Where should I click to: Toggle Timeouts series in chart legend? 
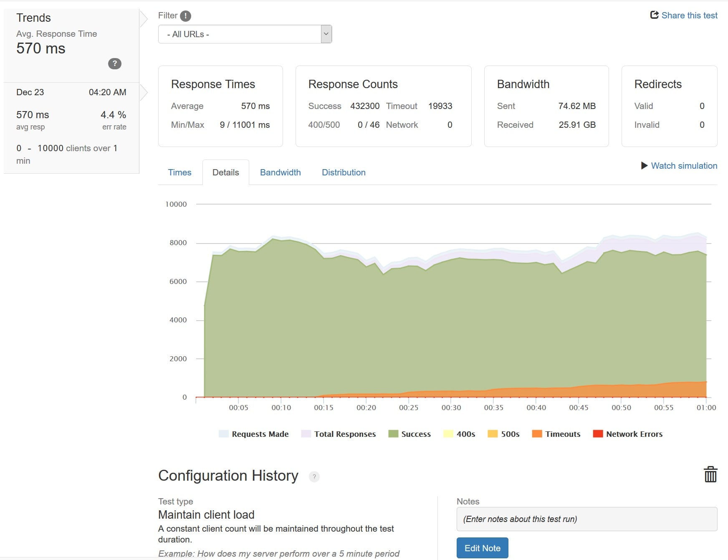556,434
